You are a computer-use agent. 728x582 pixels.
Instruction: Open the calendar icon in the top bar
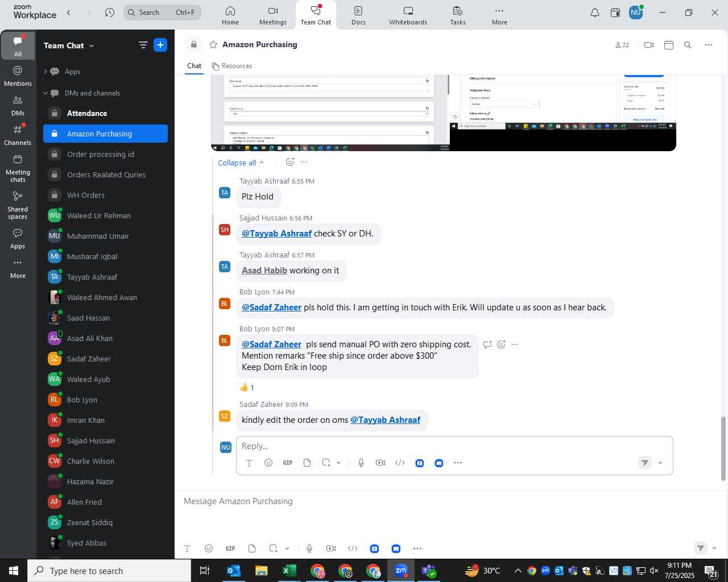[615, 13]
